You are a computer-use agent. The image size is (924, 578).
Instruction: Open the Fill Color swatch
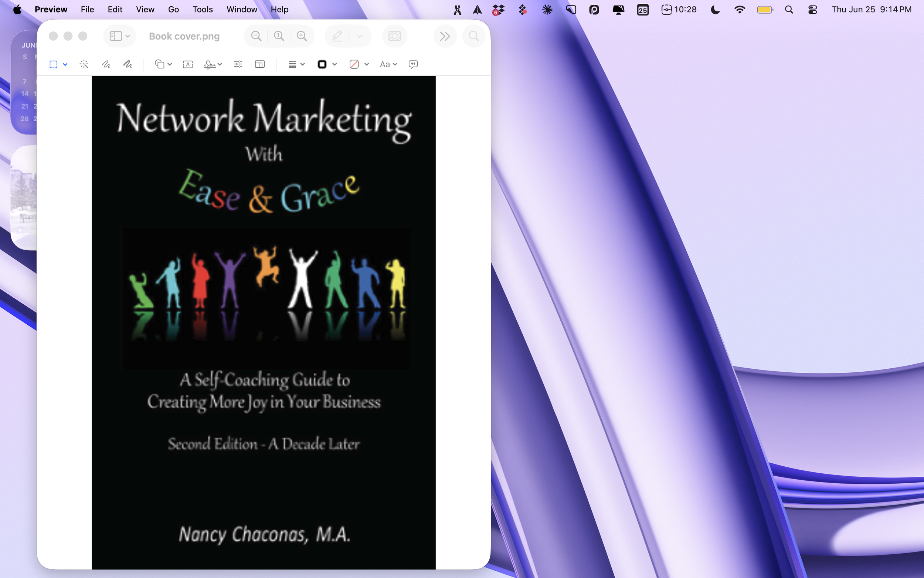coord(354,64)
